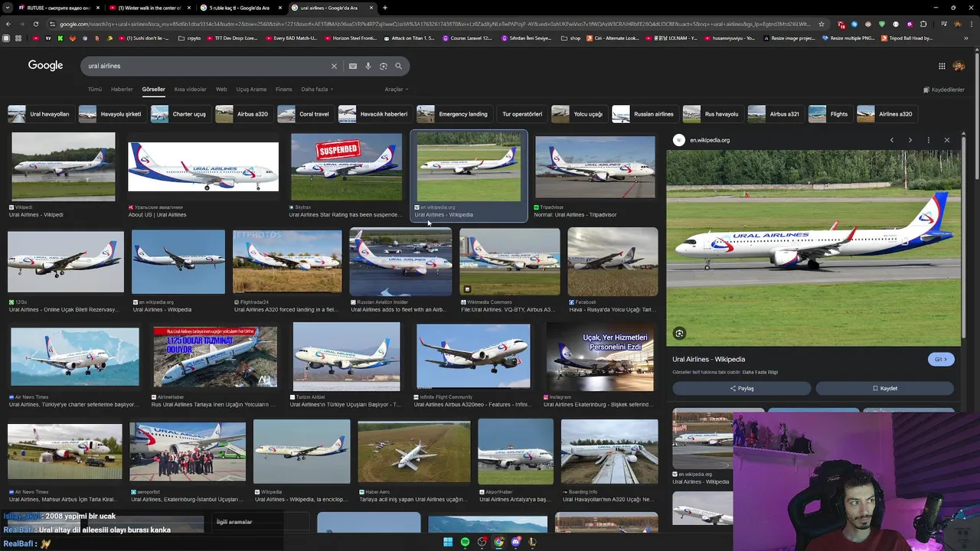Viewport: 980px width, 551px height.
Task: Open the SUSPENDED Skytrax image result
Action: [x=346, y=167]
